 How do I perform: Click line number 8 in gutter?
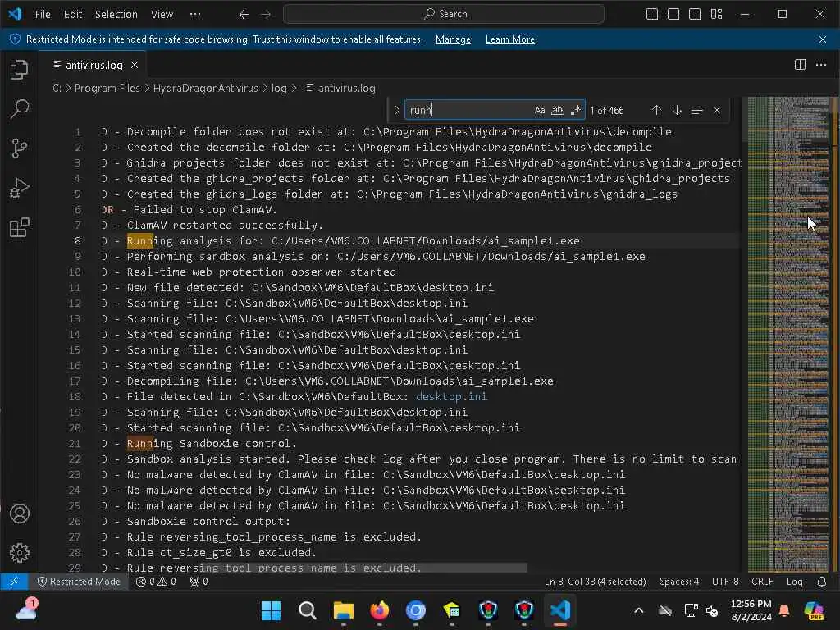78,241
